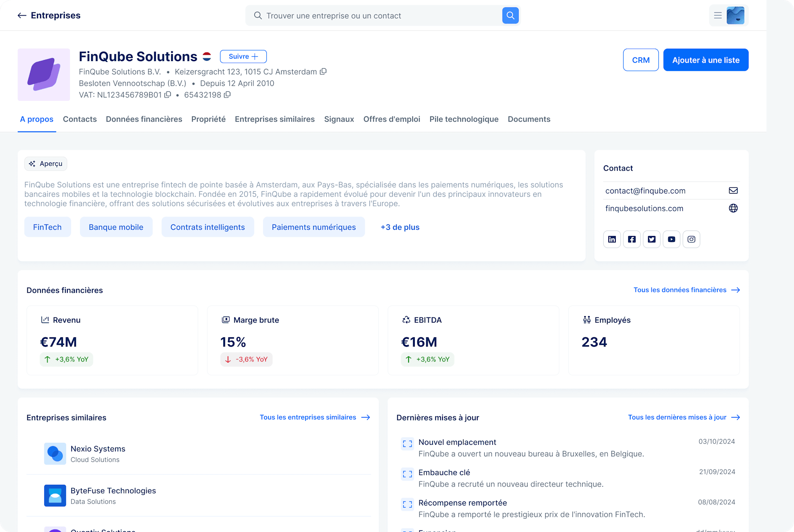Expand tags with +3 de plus
This screenshot has height=532, width=794.
click(x=400, y=227)
